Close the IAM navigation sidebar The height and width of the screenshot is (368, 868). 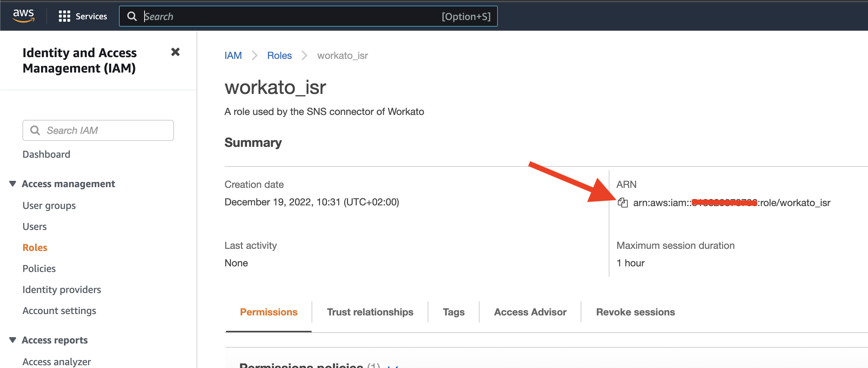(175, 52)
